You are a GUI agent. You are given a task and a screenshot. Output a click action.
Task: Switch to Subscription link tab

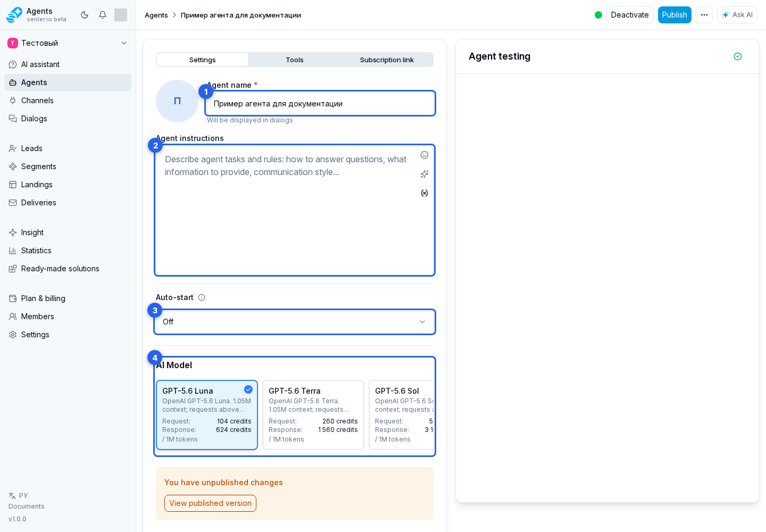(x=387, y=60)
